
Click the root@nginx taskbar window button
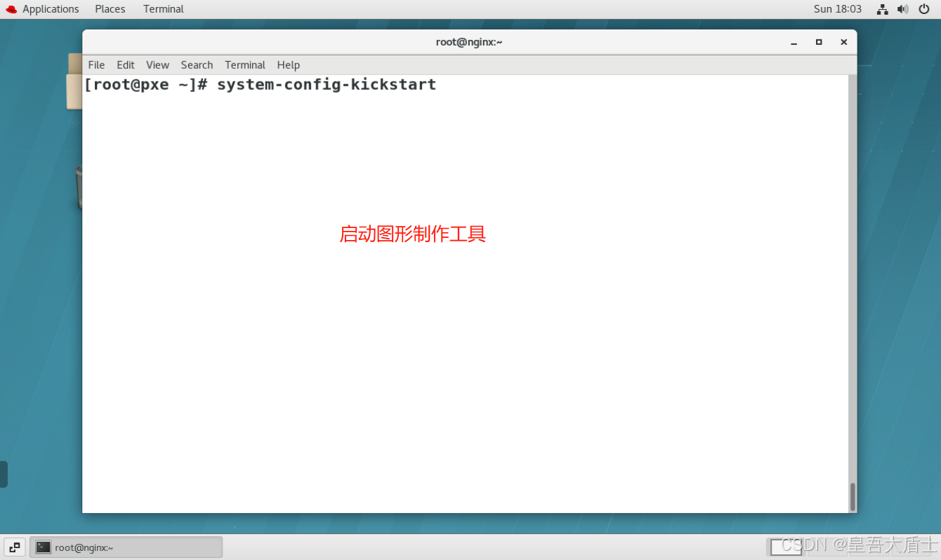[126, 547]
